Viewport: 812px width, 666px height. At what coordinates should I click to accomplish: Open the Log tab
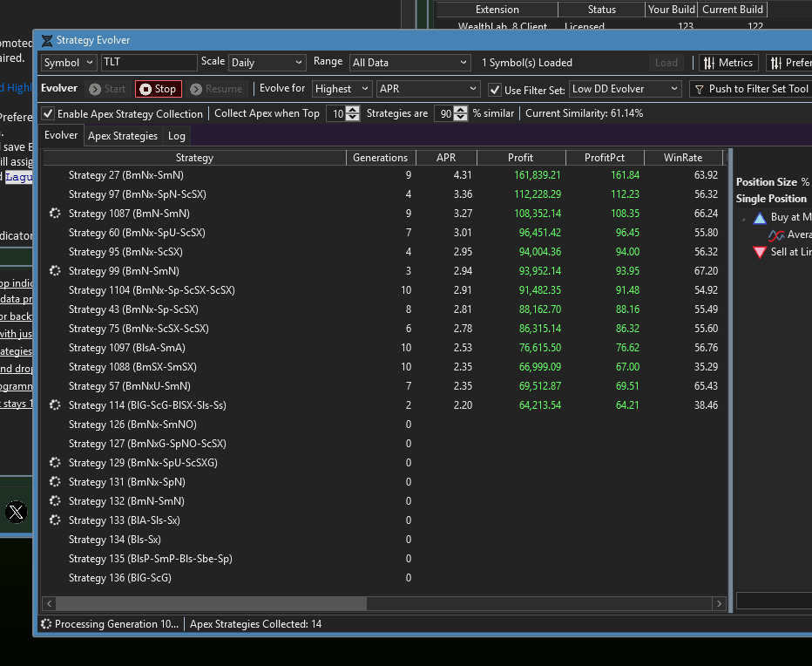(x=177, y=136)
